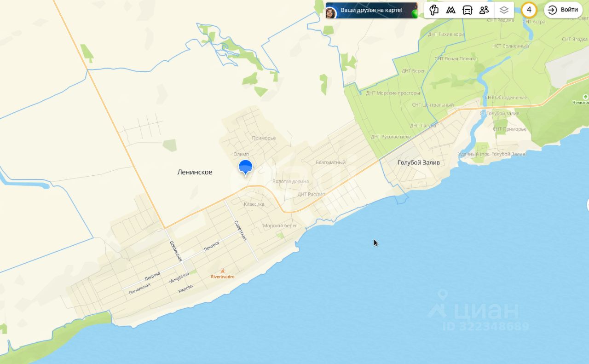Click the ДНТ Русское поле label
The height and width of the screenshot is (364, 589).
click(391, 137)
